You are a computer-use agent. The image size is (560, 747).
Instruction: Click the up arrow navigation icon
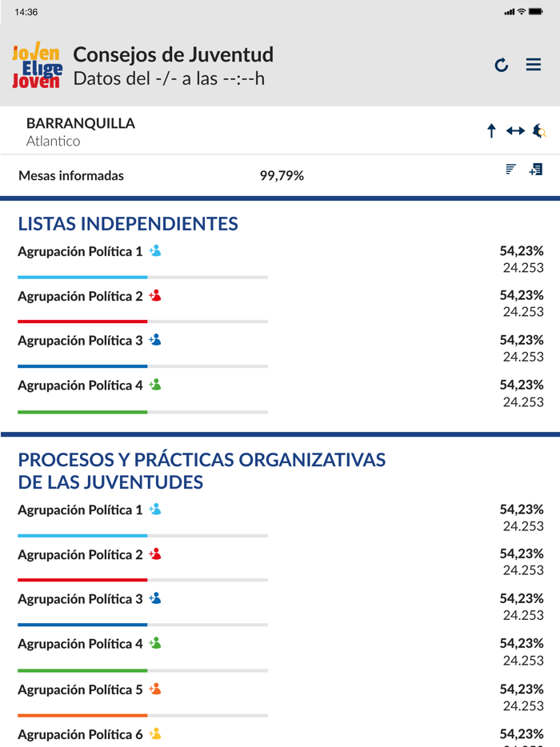[491, 131]
